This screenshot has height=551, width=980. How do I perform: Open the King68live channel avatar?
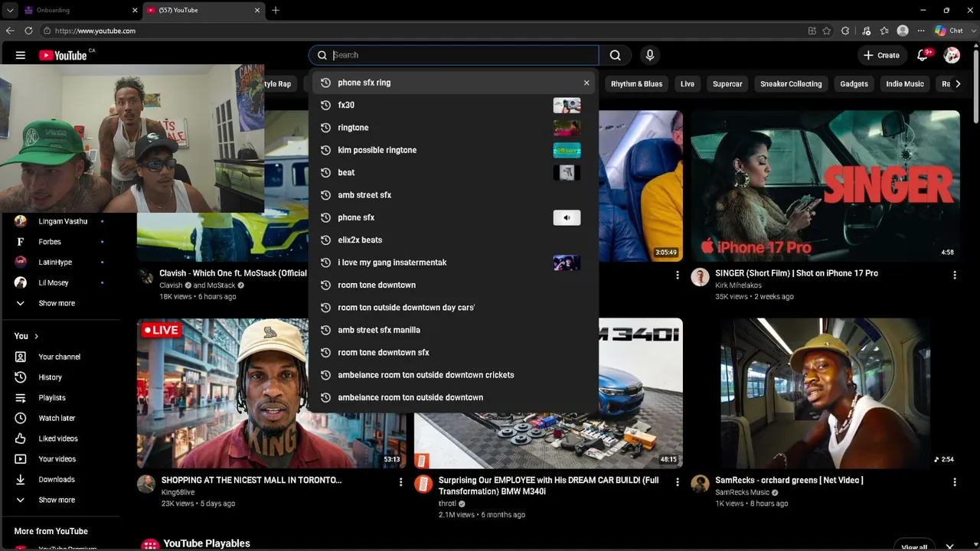[x=146, y=484]
